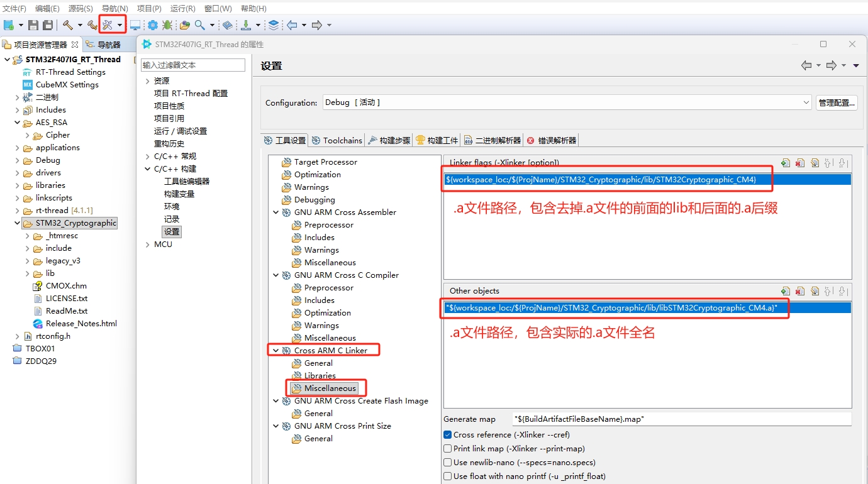Viewport: 868px width, 484px height.
Task: Expand the MCU tree node
Action: pyautogui.click(x=148, y=244)
